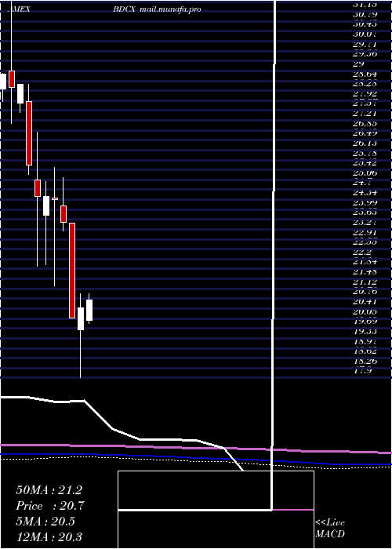
Task: Click the 20.05 price axis label
Action: coord(365,312)
